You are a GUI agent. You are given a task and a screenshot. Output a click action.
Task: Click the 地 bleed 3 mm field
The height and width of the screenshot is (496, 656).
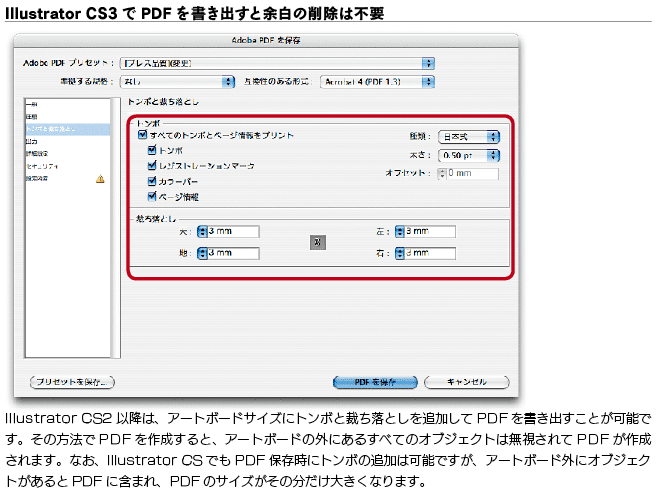233,253
